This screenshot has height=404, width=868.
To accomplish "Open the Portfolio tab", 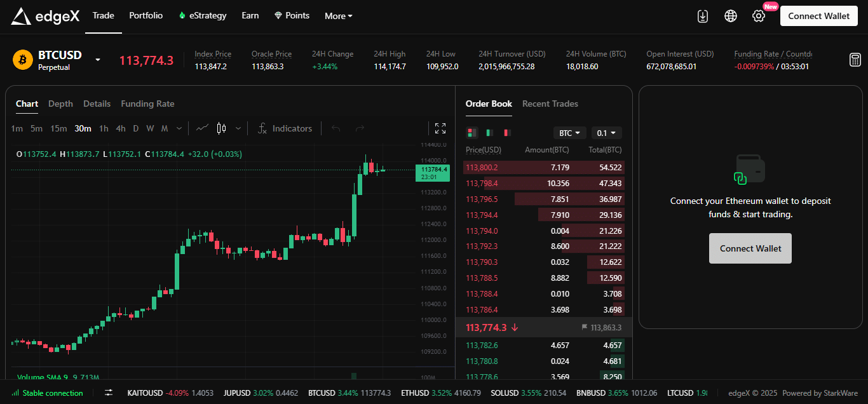I will 146,16.
